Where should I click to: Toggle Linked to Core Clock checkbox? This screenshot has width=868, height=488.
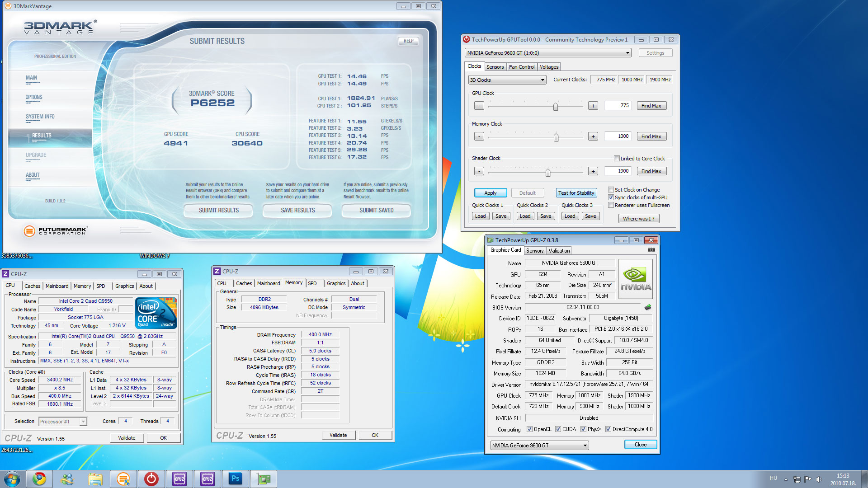coord(617,159)
